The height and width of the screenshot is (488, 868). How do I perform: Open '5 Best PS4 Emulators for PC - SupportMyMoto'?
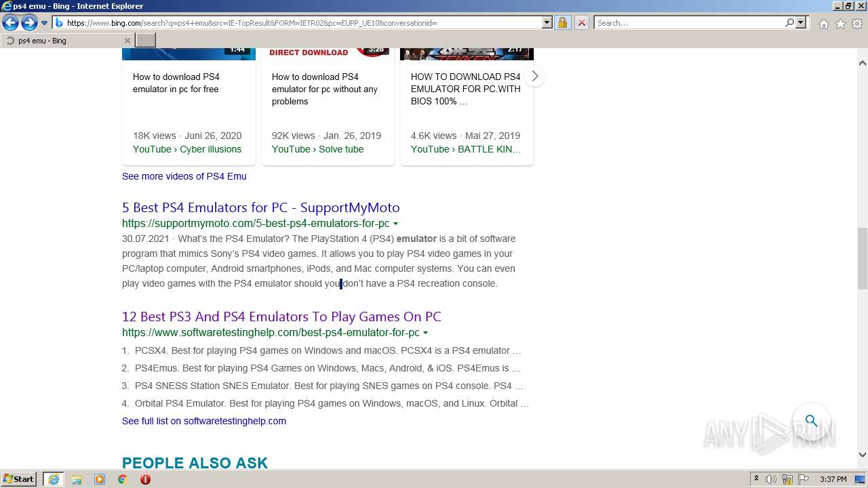click(261, 207)
